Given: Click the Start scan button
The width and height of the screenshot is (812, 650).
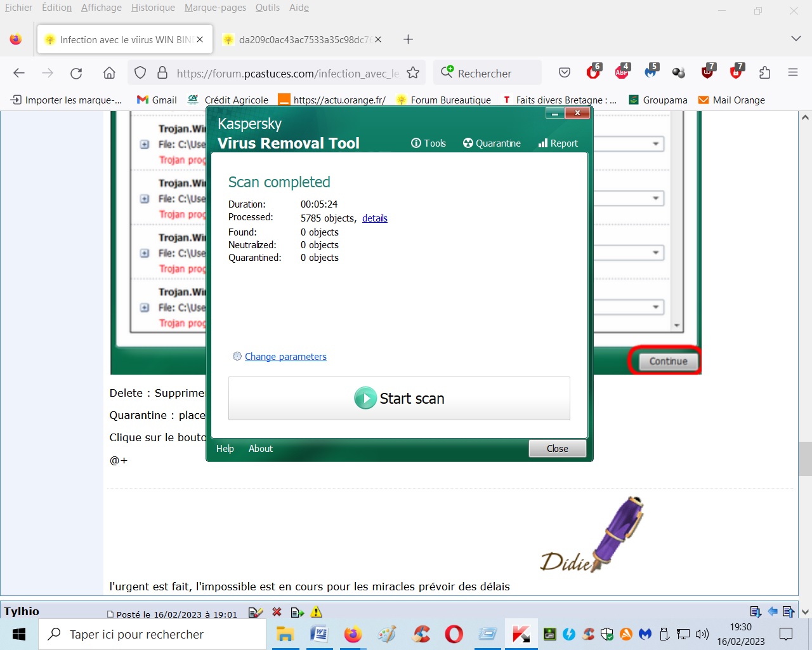Looking at the screenshot, I should click(399, 399).
